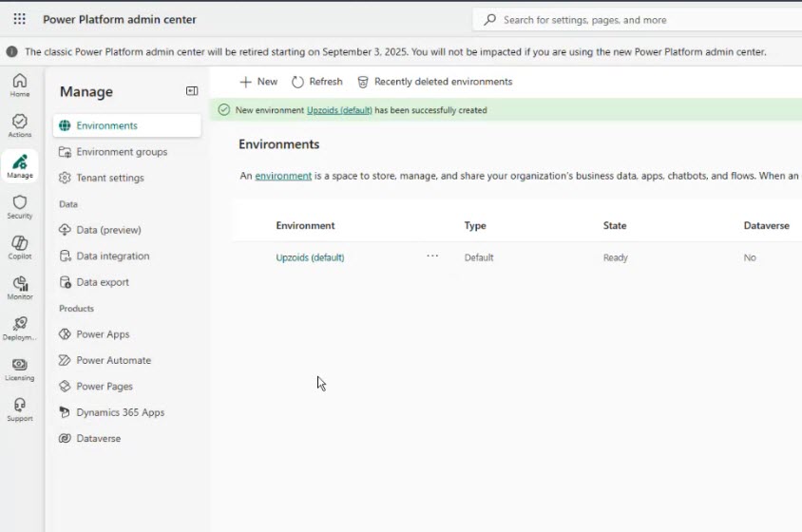Collapse the Manage navigation pane
The image size is (802, 532).
[192, 91]
